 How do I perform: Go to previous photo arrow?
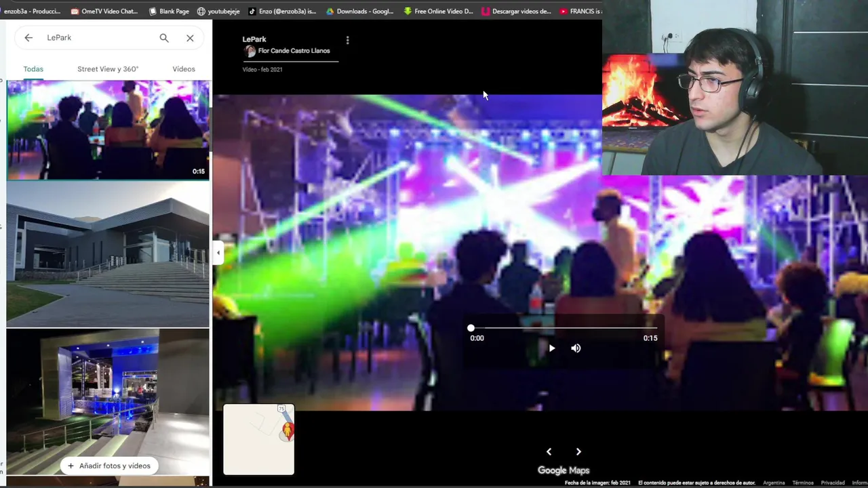click(x=549, y=451)
